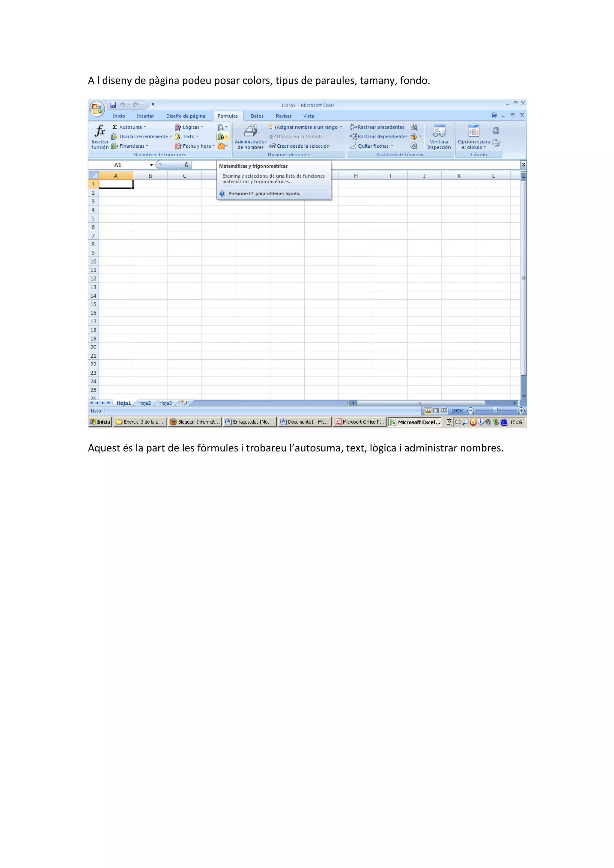Switch to the Datos ribbon tab
The height and width of the screenshot is (868, 614).
click(257, 116)
